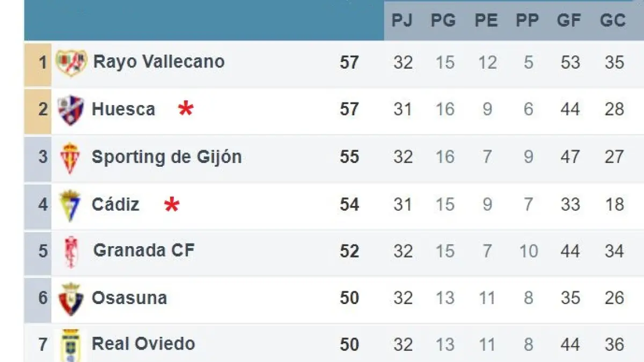Click the Granada CF crest

point(71,252)
